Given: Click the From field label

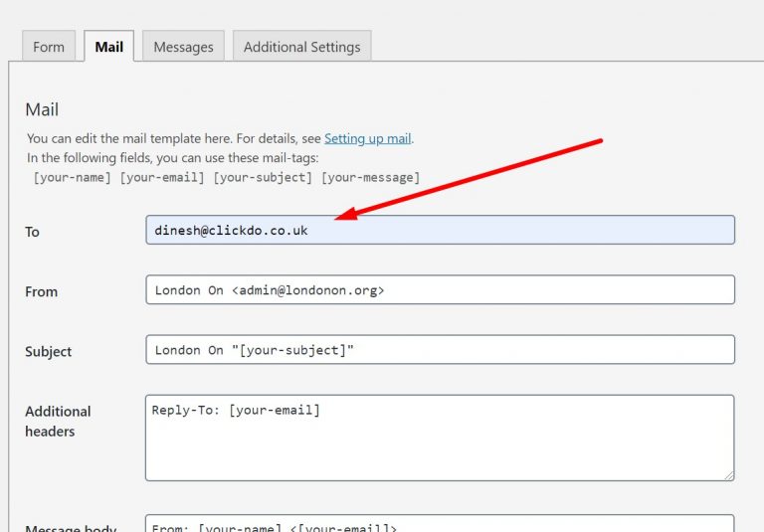Looking at the screenshot, I should pyautogui.click(x=42, y=291).
